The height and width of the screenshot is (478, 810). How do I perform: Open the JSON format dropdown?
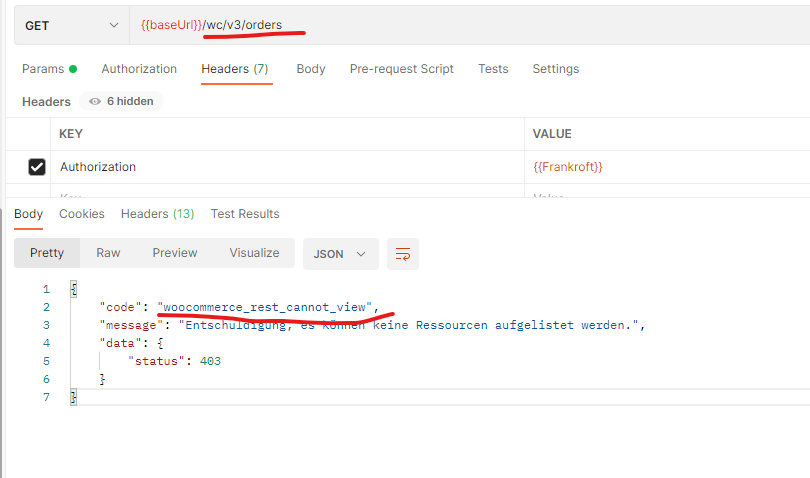click(340, 254)
